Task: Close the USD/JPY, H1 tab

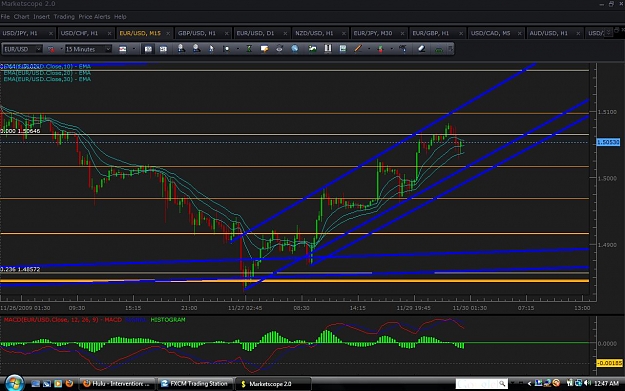Action: tap(51, 33)
